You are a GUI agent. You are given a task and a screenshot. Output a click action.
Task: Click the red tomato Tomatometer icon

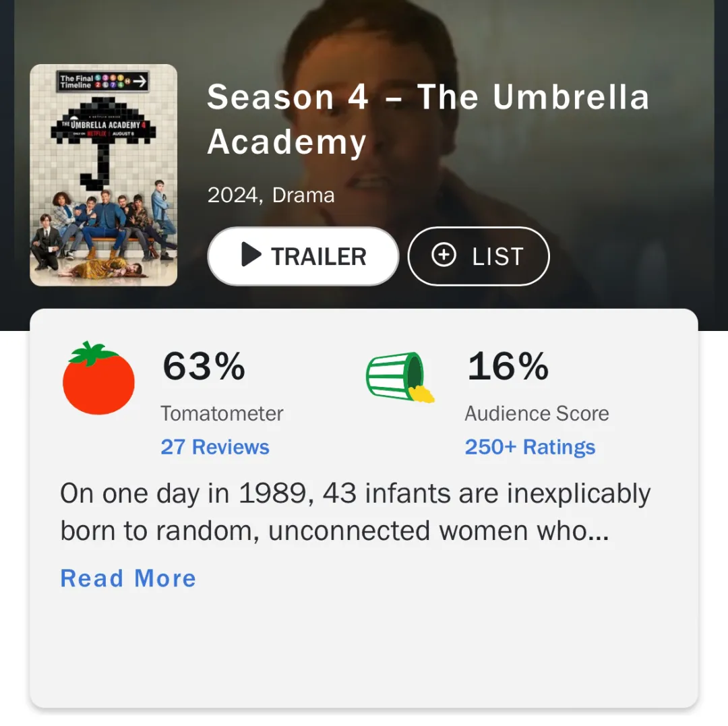98,379
